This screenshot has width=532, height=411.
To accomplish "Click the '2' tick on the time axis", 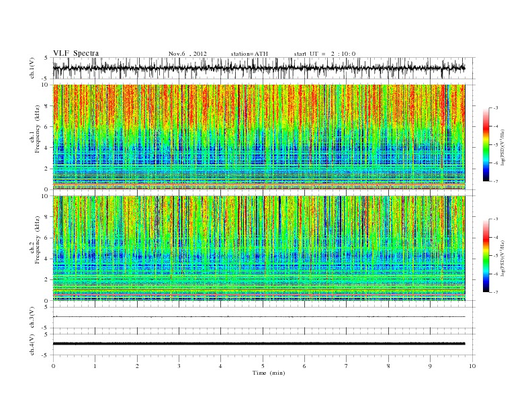I will coord(137,366).
